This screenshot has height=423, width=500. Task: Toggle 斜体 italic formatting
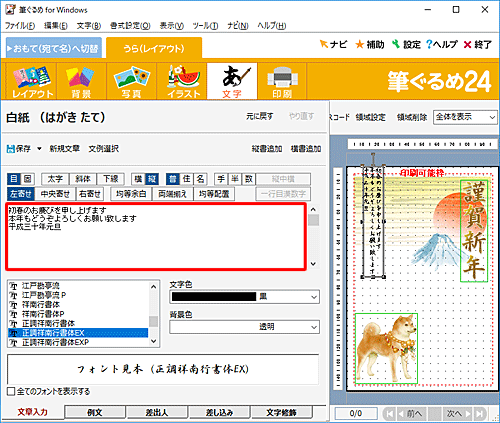click(83, 179)
